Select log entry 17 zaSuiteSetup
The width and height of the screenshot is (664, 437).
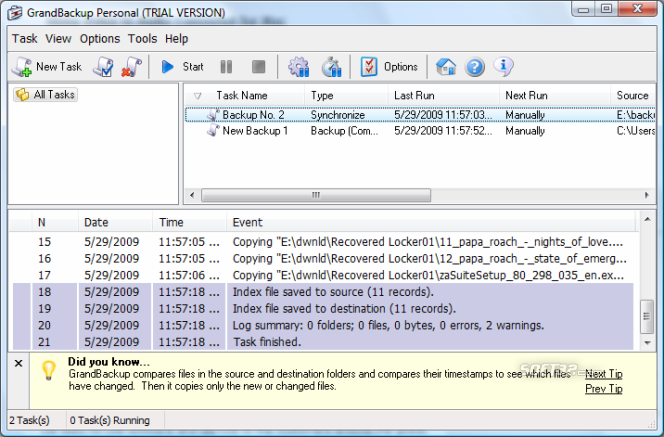(x=323, y=275)
